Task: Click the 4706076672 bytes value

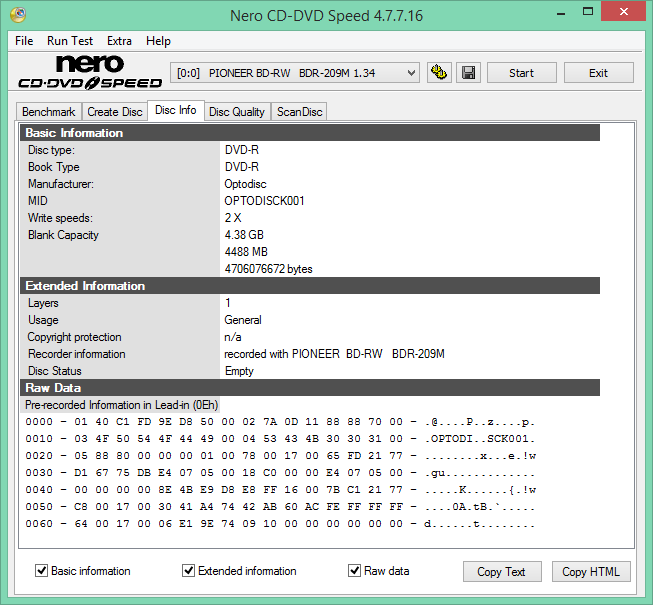Action: [269, 269]
